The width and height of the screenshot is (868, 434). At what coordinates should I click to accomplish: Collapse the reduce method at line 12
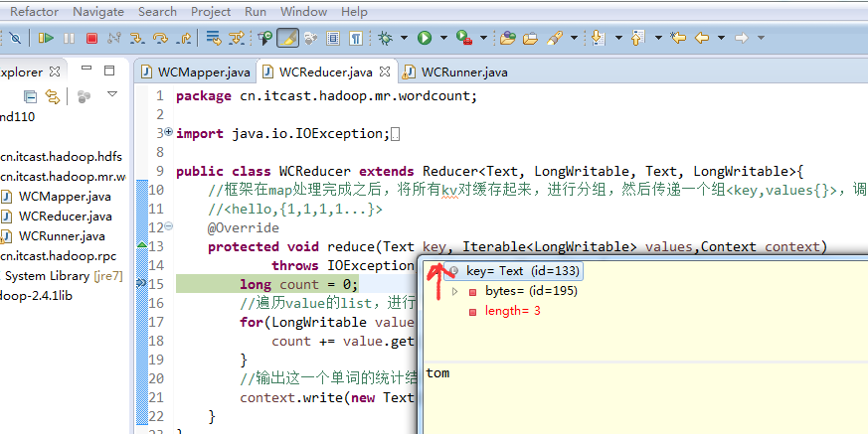tap(169, 225)
